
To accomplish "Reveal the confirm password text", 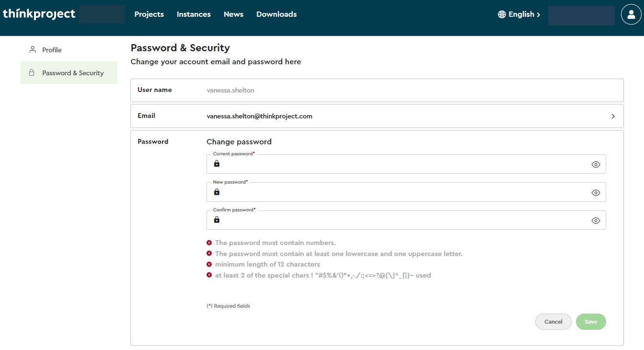I will click(x=596, y=221).
